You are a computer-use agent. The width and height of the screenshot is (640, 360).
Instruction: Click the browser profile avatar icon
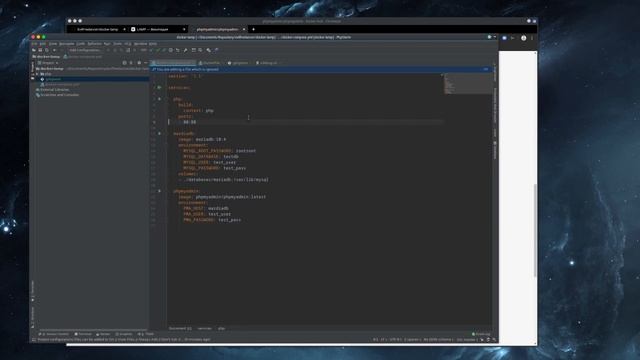coord(523,38)
